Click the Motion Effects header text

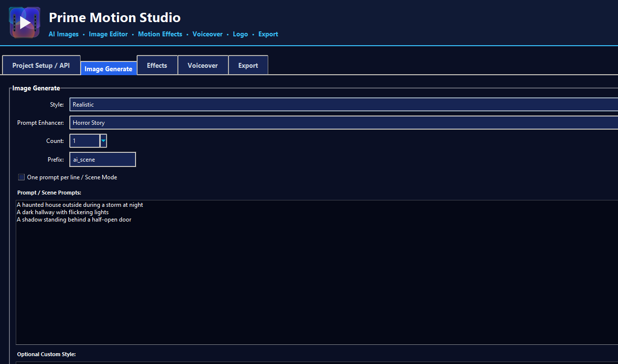point(160,34)
